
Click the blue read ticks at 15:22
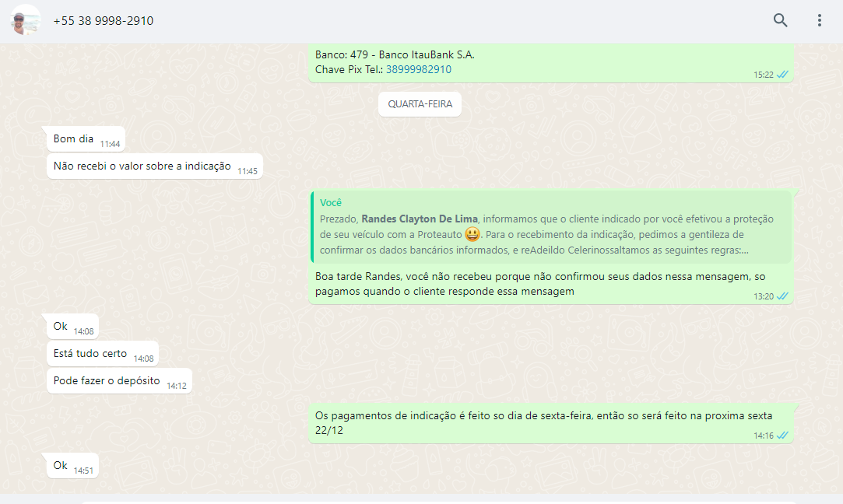pos(783,75)
